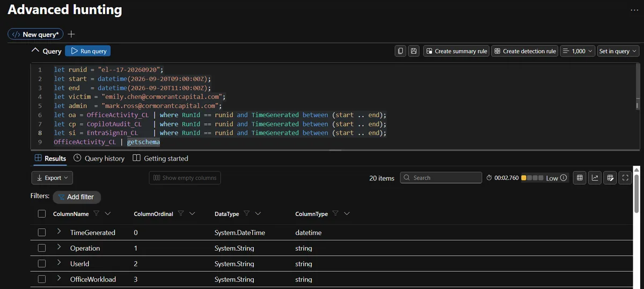Open the Export dropdown
The width and height of the screenshot is (644, 289).
click(52, 178)
